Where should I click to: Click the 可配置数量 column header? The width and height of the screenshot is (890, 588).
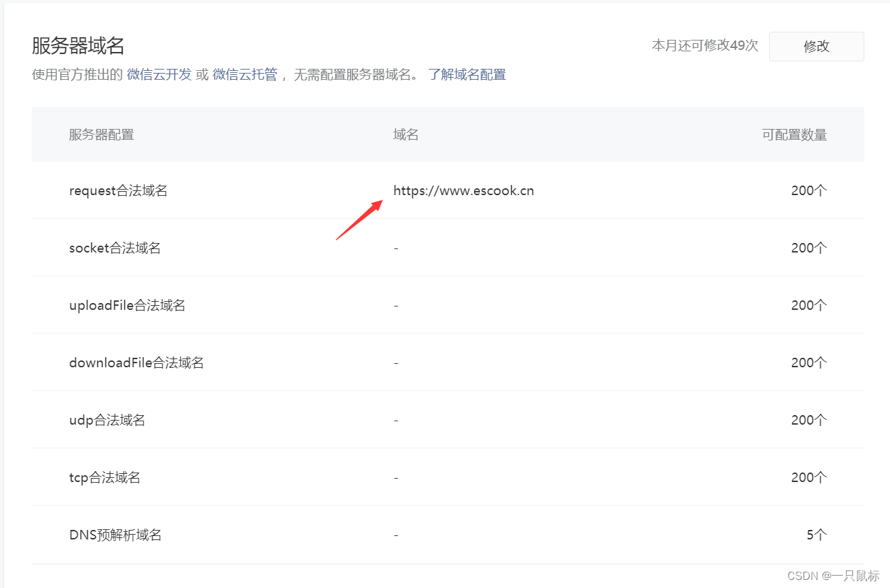[795, 134]
